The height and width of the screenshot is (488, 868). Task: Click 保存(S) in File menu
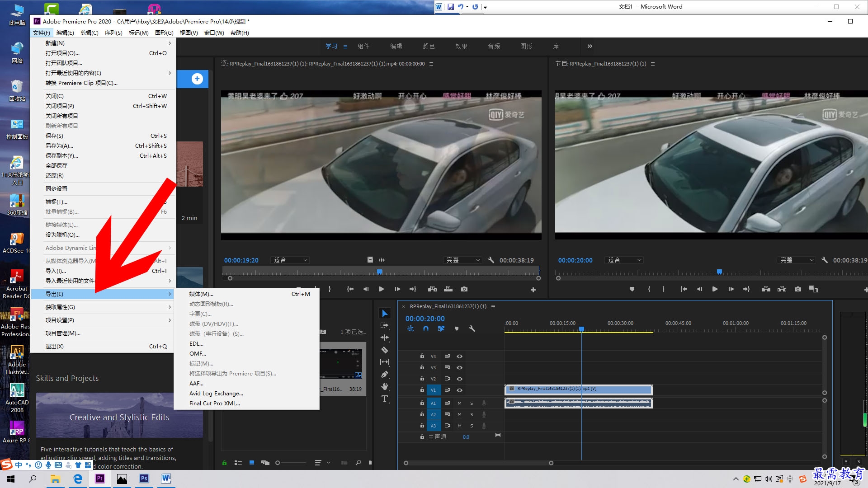pyautogui.click(x=103, y=136)
